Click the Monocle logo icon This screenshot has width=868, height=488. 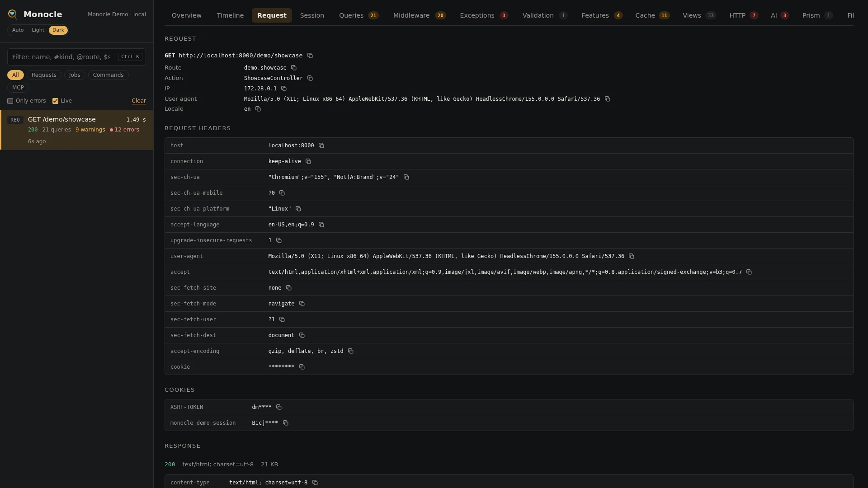[x=13, y=14]
